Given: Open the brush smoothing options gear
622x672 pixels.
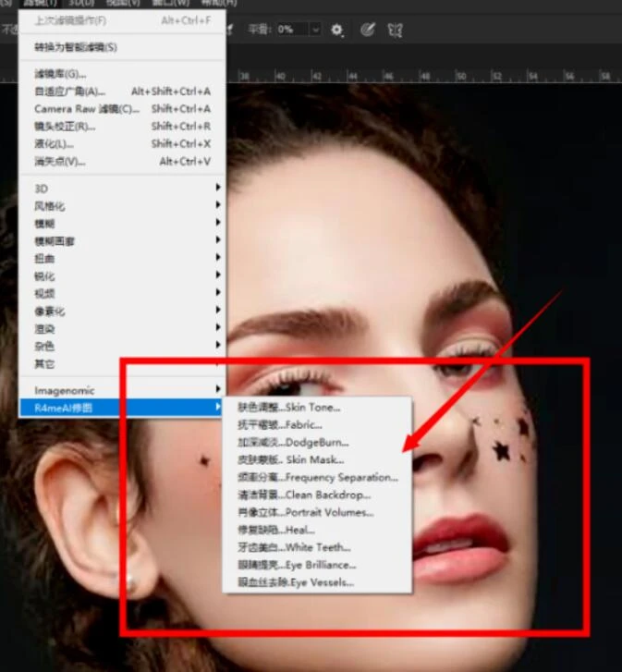Looking at the screenshot, I should 337,30.
